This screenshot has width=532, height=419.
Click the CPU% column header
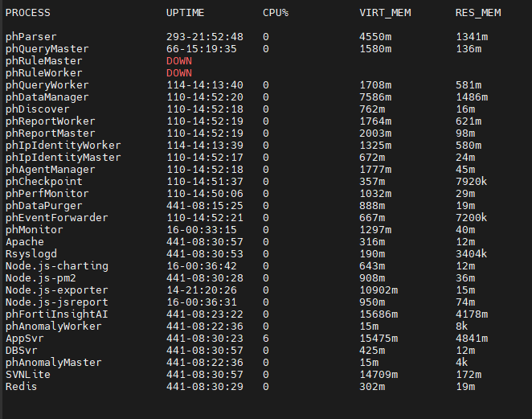click(275, 13)
